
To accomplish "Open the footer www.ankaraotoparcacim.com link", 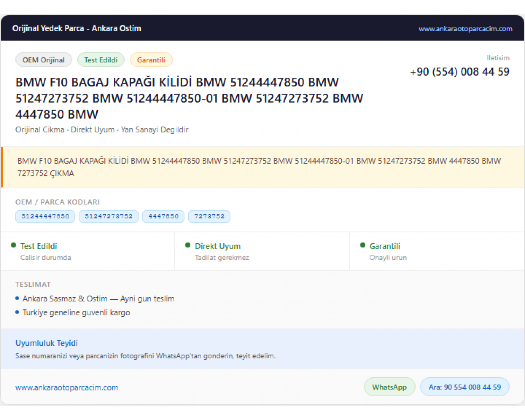I will pos(67,387).
